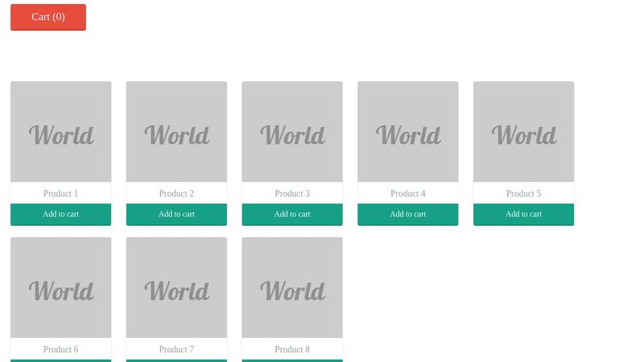Select the "Product 6" title text
The image size is (644, 362).
click(x=61, y=349)
